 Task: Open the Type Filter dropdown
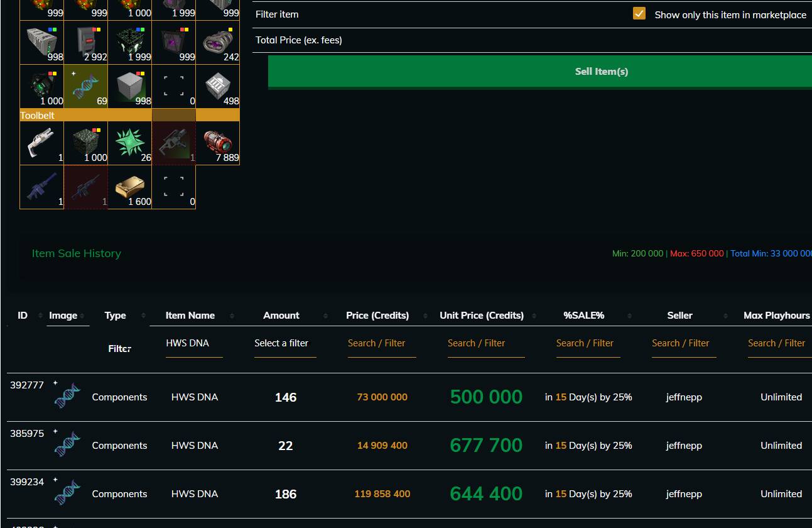[x=119, y=348]
